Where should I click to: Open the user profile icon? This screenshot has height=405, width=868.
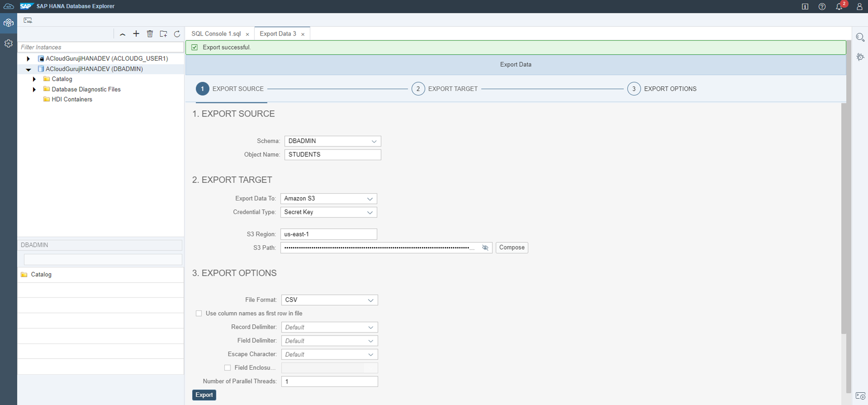pos(859,7)
